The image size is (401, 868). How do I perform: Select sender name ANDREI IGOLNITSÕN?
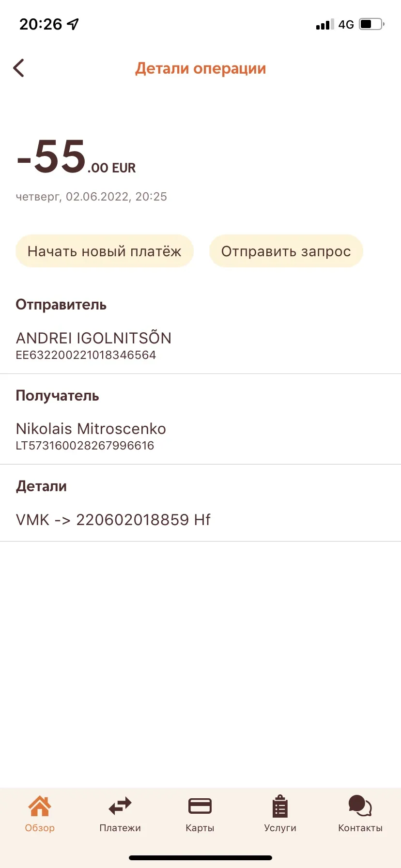(94, 338)
